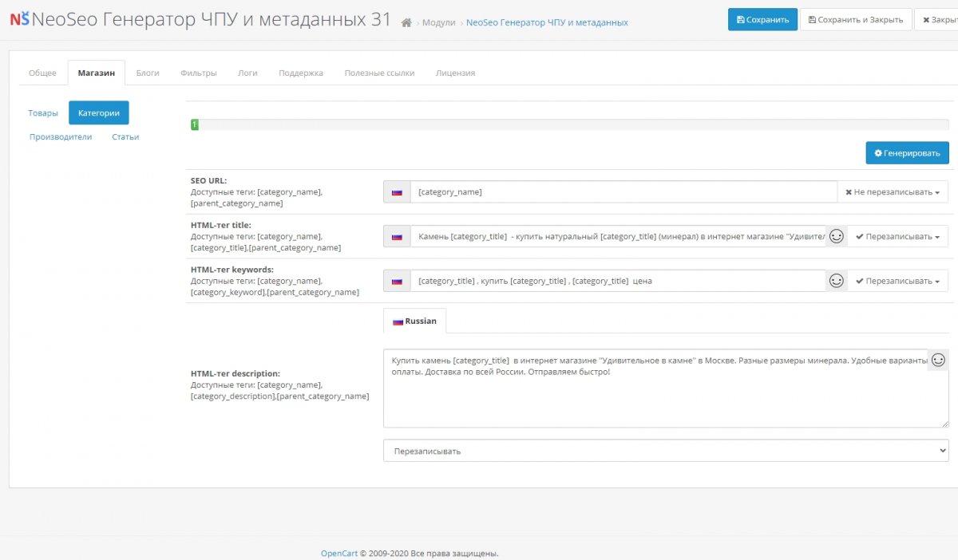Open the Лицензия tab
This screenshot has width=958, height=560.
455,73
